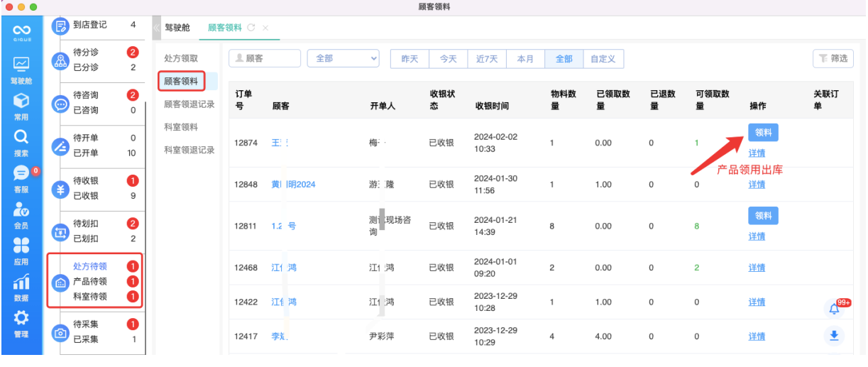
Task: Open 详情 for order 12468
Action: point(757,268)
